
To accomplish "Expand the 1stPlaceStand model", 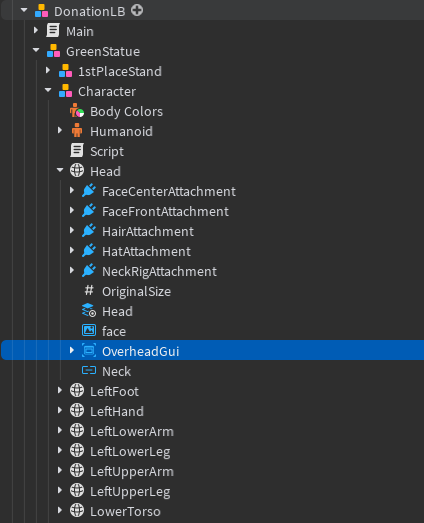I will (48, 71).
